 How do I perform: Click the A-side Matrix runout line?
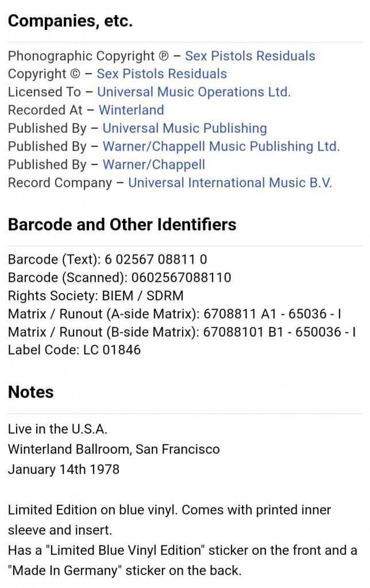(x=175, y=314)
